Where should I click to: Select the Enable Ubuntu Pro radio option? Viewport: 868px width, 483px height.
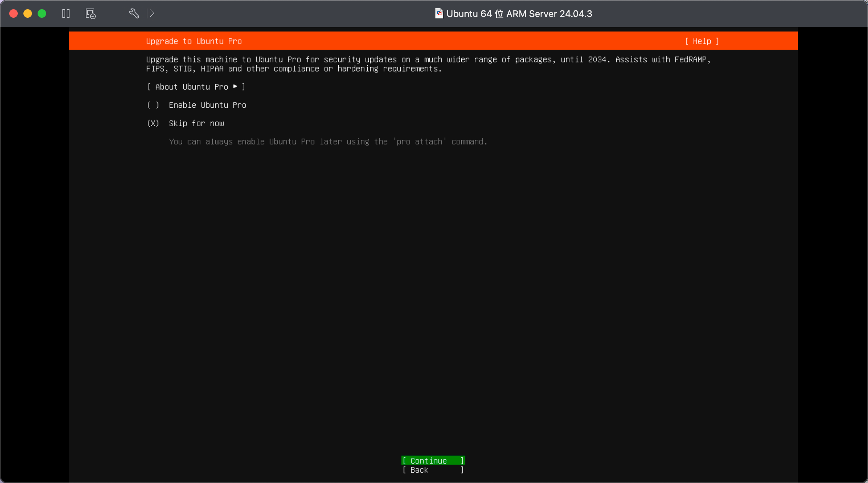pyautogui.click(x=153, y=105)
